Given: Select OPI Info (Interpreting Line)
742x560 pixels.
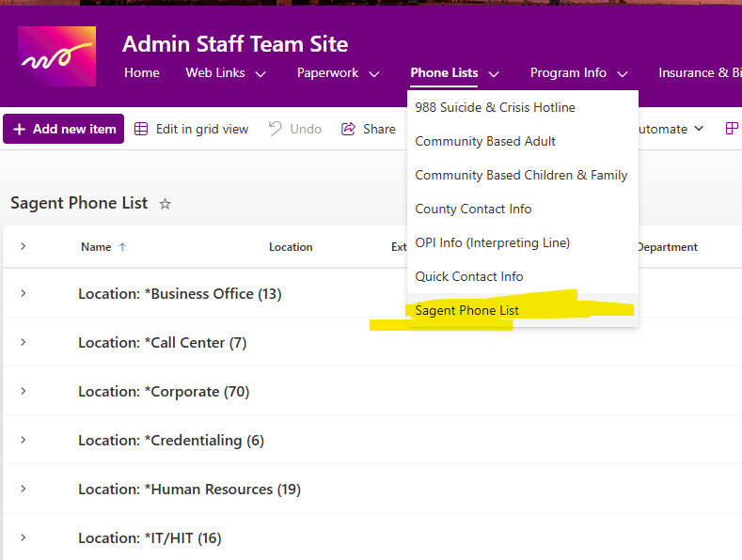Looking at the screenshot, I should (x=492, y=242).
